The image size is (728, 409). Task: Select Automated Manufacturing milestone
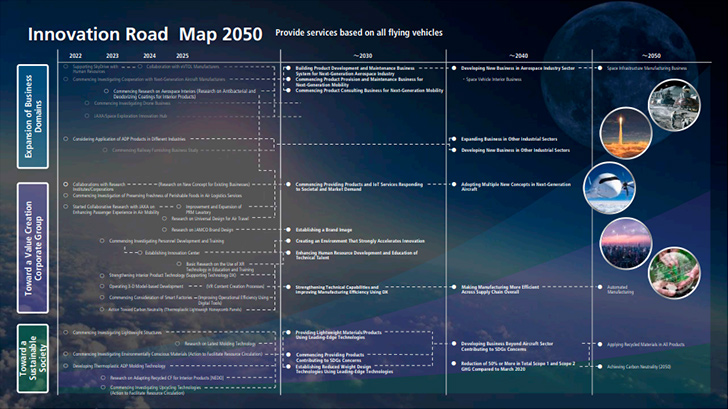[624, 288]
